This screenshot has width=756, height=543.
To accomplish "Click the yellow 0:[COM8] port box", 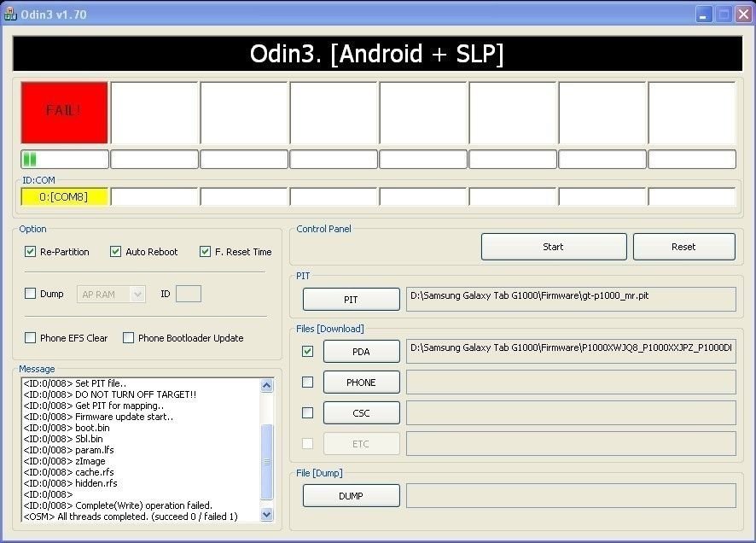I will [x=64, y=196].
